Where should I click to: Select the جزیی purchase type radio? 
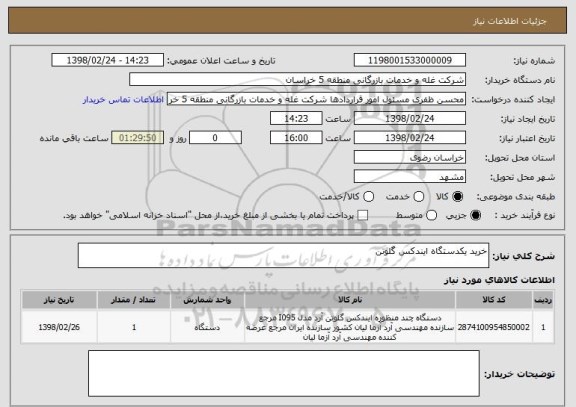475,215
